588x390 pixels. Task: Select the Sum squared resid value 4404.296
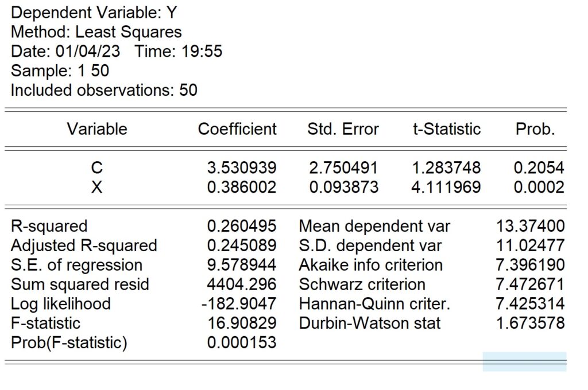[242, 284]
